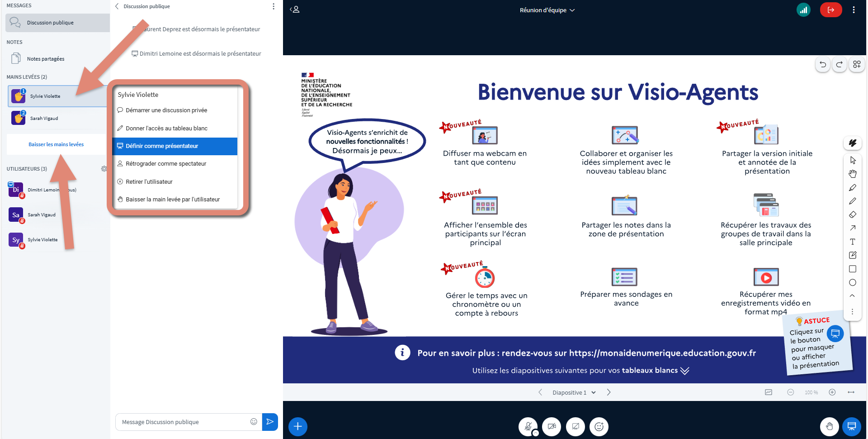This screenshot has height=439, width=868.
Task: Undo the last whiteboard action
Action: tap(823, 65)
